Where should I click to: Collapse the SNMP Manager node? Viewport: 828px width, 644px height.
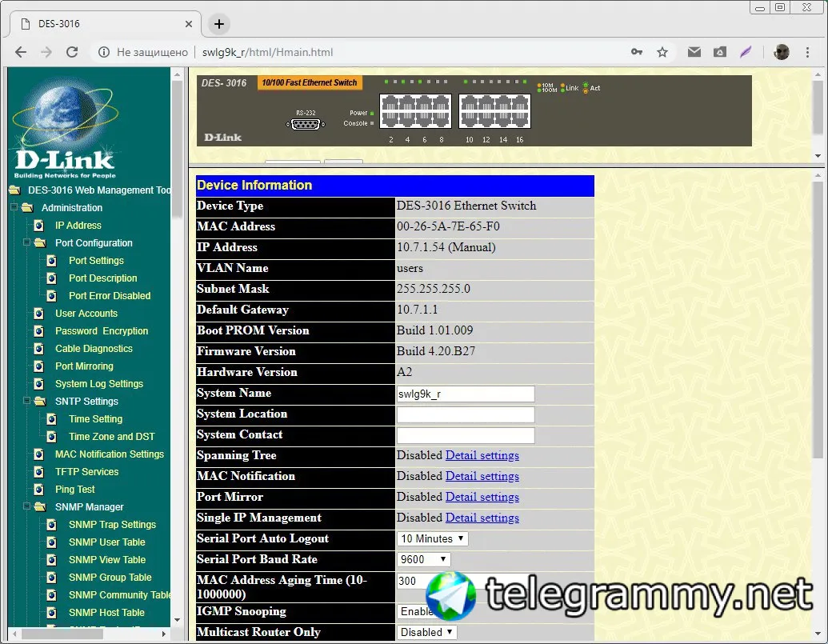click(27, 506)
